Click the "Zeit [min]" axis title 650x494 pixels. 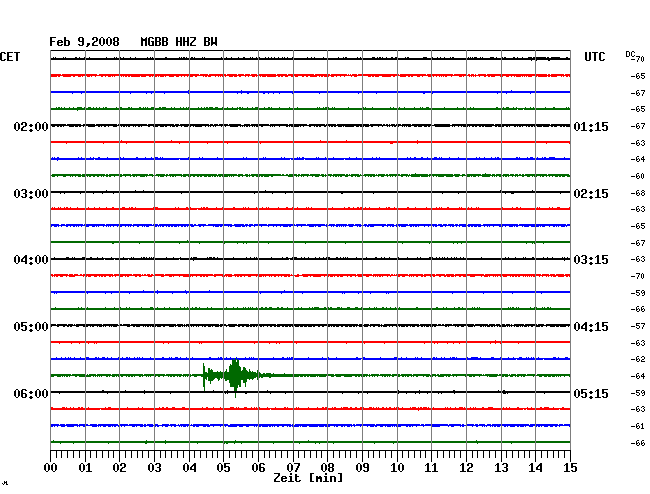(308, 478)
